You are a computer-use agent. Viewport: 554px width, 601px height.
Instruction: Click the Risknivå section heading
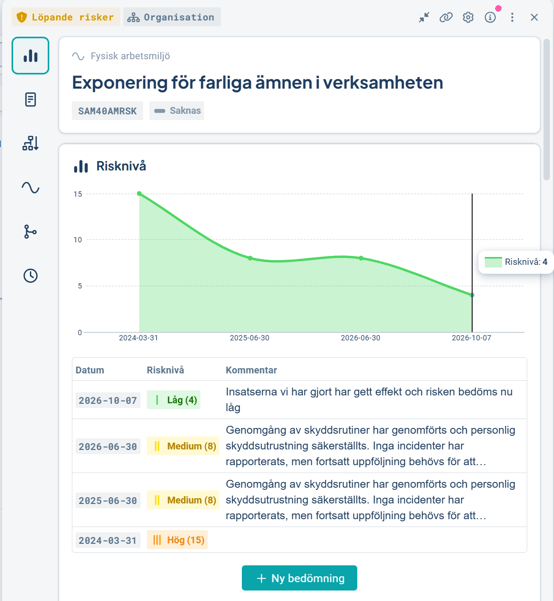click(x=121, y=166)
